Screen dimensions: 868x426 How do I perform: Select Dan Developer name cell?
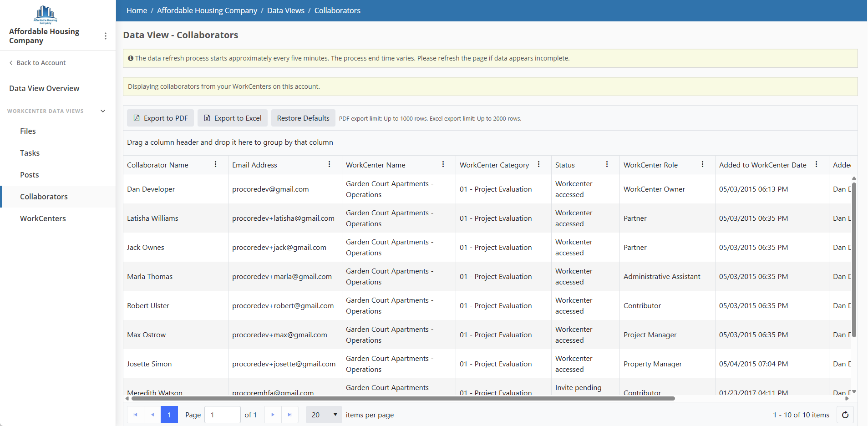(176, 189)
